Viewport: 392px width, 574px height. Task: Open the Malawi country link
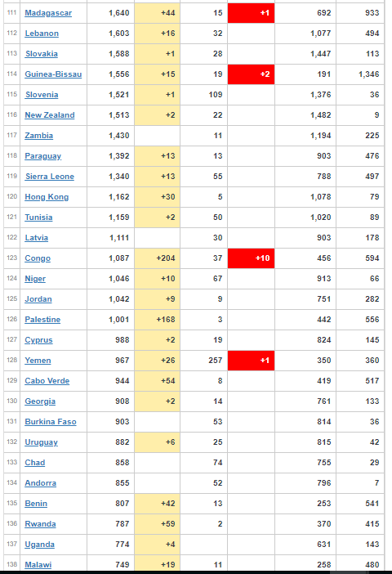click(38, 565)
